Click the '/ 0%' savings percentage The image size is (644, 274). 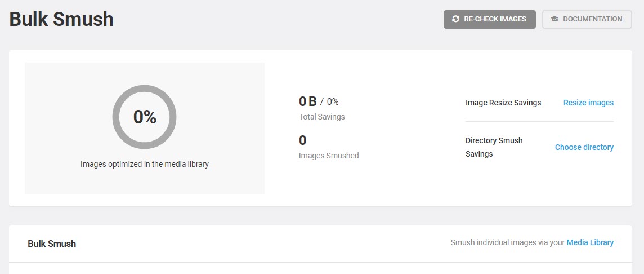tap(330, 102)
